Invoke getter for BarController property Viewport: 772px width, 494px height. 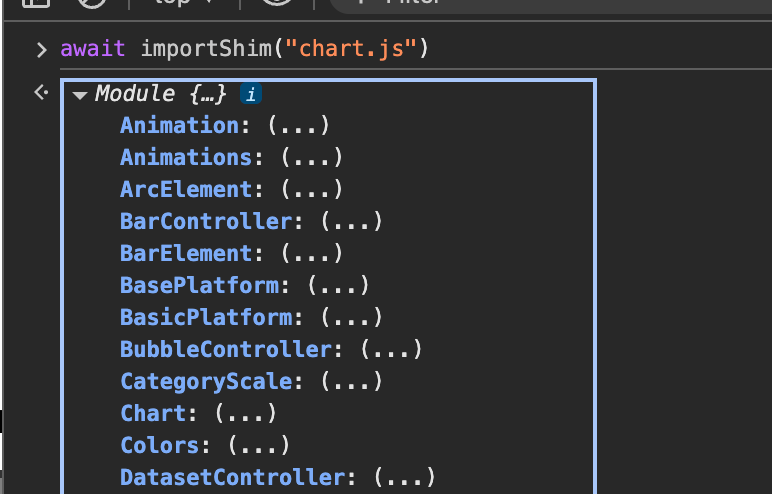(x=351, y=222)
